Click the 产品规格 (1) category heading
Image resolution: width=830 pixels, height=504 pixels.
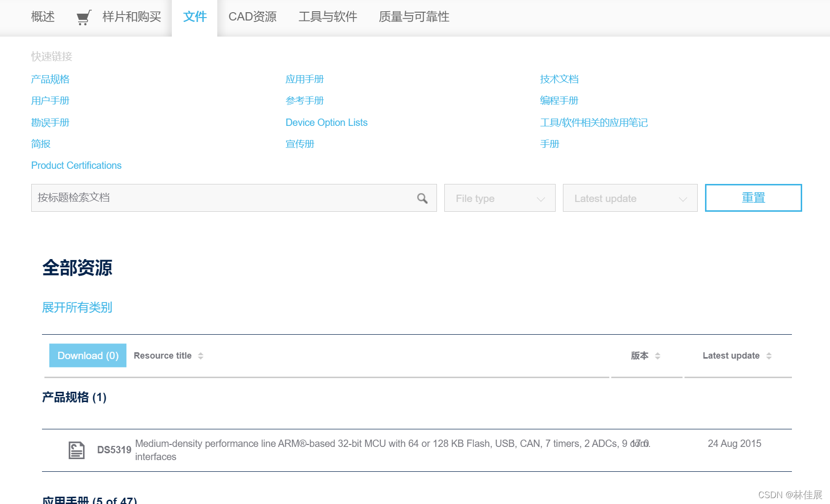click(x=74, y=397)
